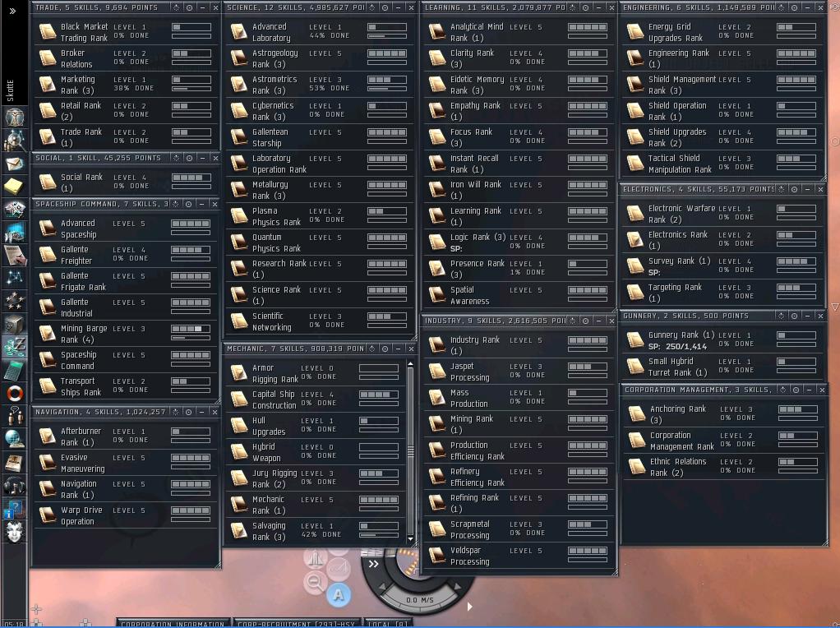This screenshot has height=628, width=840.
Task: Toggle star-shaped pin icon on Science panel
Action: coord(372,7)
